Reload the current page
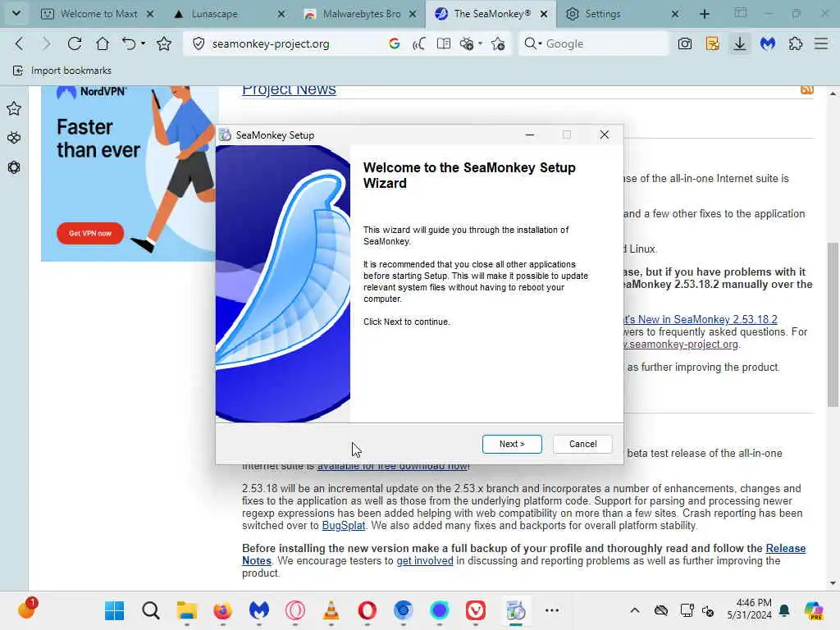The width and height of the screenshot is (840, 630). click(x=75, y=44)
